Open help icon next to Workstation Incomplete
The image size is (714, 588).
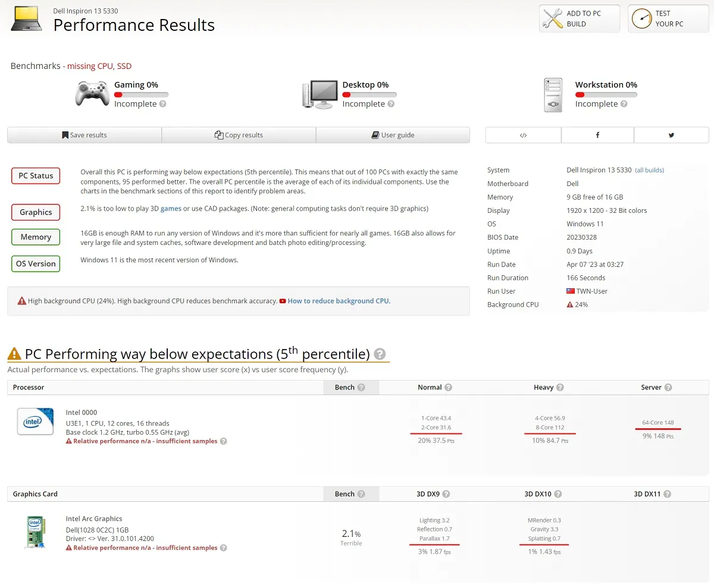(x=624, y=104)
